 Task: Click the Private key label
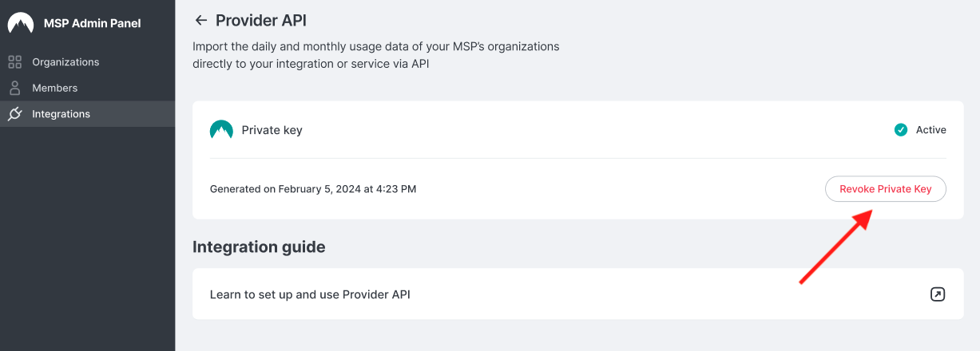[x=272, y=130]
